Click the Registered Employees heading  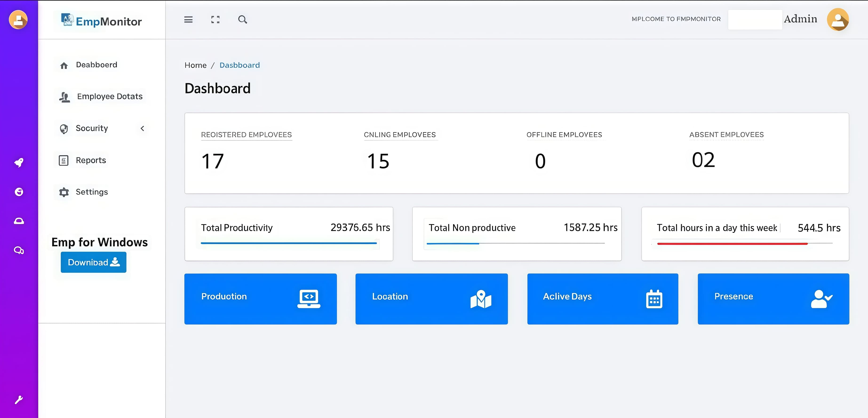point(246,135)
